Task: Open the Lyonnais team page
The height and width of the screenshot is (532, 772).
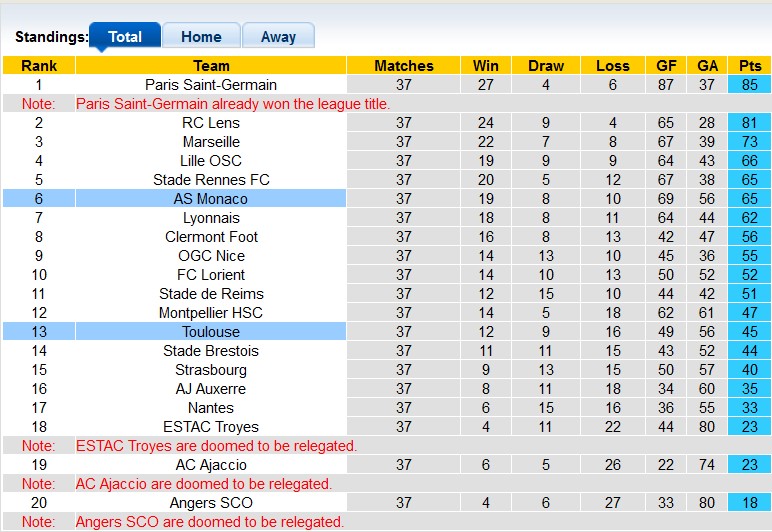Action: click(x=211, y=218)
